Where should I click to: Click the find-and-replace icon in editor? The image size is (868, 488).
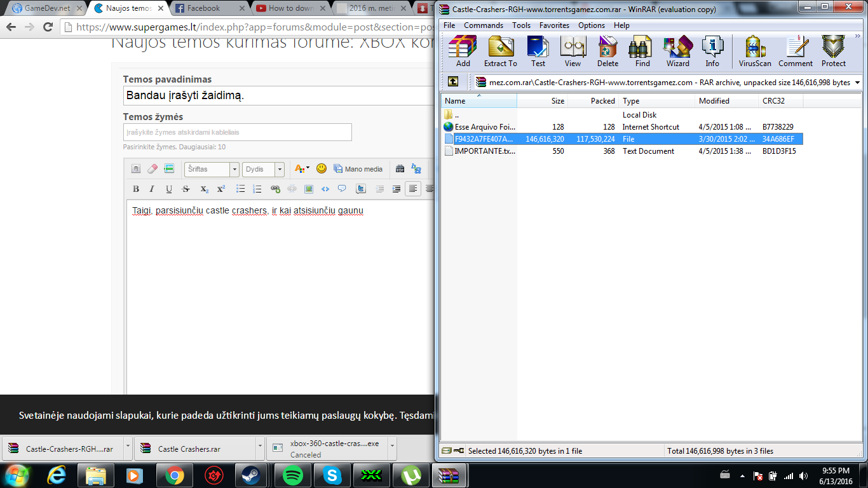[x=416, y=168]
